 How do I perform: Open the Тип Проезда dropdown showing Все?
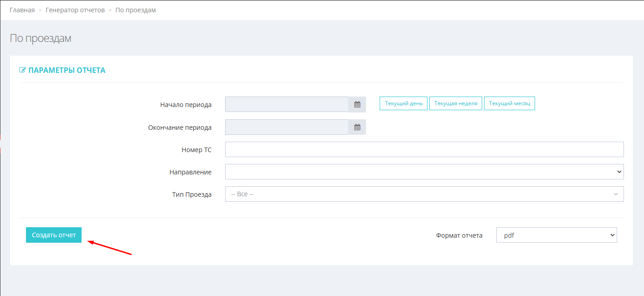(x=424, y=194)
